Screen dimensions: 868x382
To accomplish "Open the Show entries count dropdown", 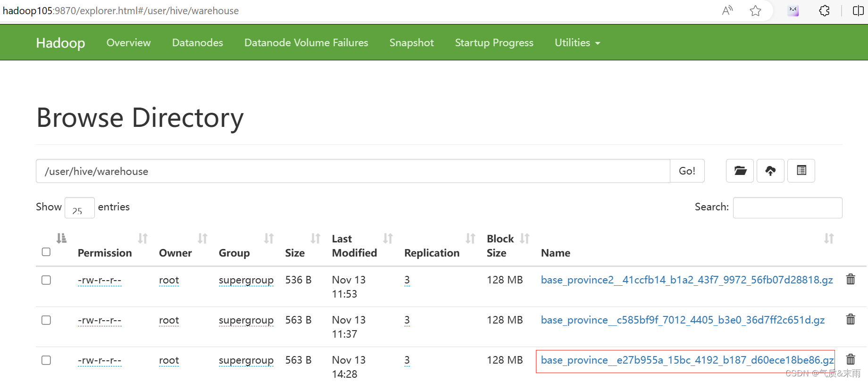I will tap(79, 208).
